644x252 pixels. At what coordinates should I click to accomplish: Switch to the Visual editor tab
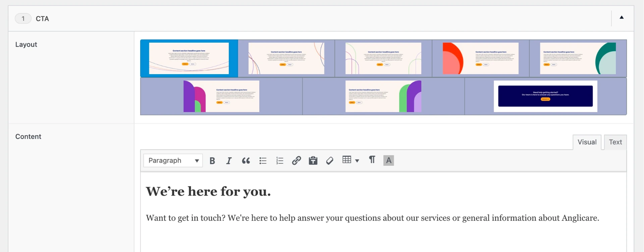click(x=587, y=142)
